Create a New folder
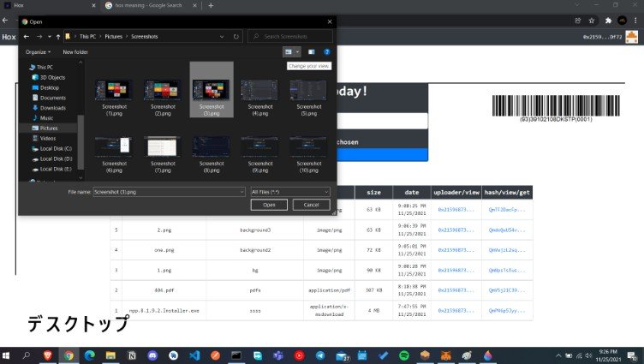This screenshot has height=364, width=644. pyautogui.click(x=75, y=52)
